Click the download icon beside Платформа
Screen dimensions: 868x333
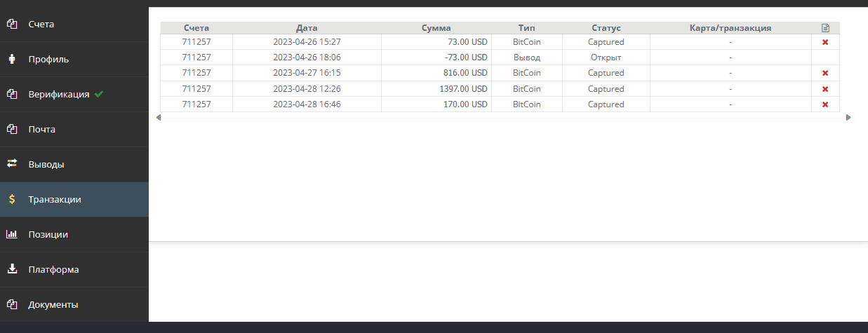(12, 269)
